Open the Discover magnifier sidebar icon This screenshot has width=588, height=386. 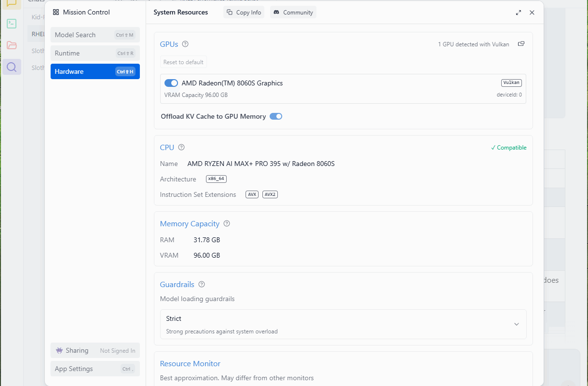12,67
